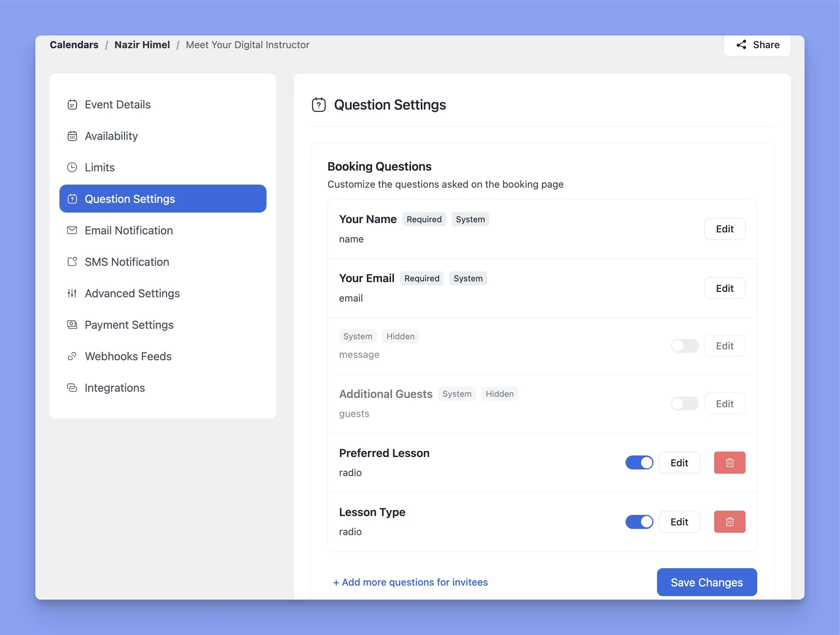
Task: Click delete icon for Preferred Lesson
Action: (x=729, y=462)
